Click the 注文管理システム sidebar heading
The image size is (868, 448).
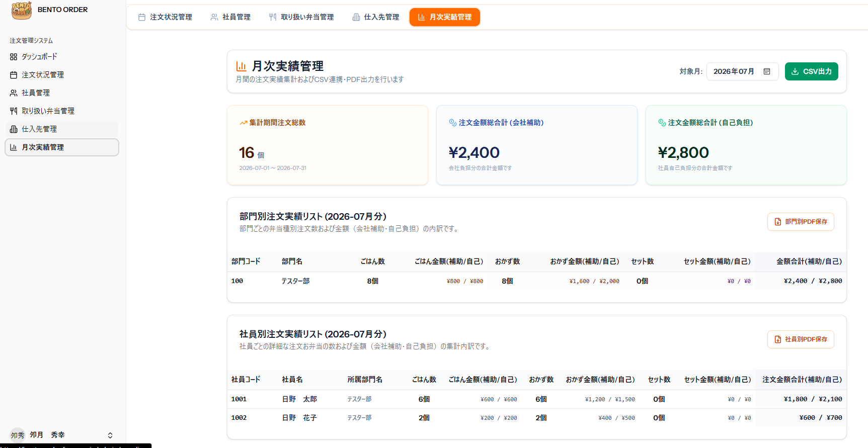[x=31, y=41]
